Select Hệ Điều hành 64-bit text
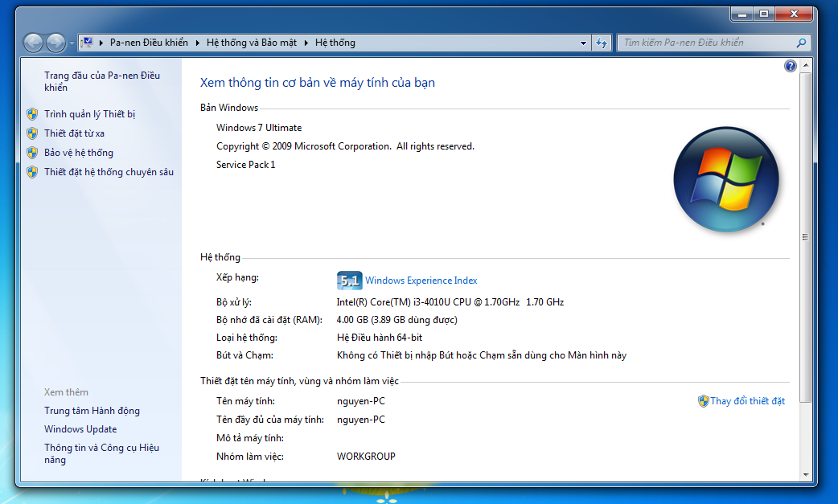Viewport: 838px width, 504px height. pos(380,338)
